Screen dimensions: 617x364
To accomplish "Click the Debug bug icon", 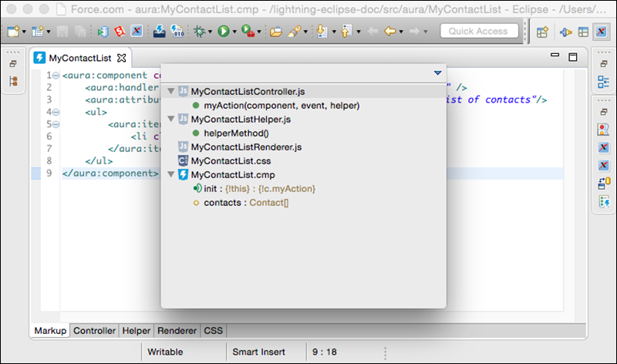I will click(199, 31).
